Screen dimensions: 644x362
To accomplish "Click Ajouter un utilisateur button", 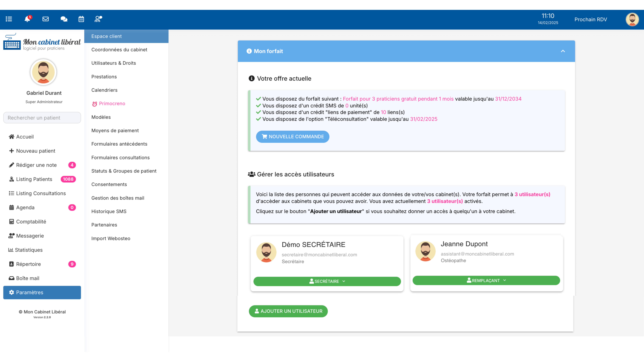I will [288, 311].
